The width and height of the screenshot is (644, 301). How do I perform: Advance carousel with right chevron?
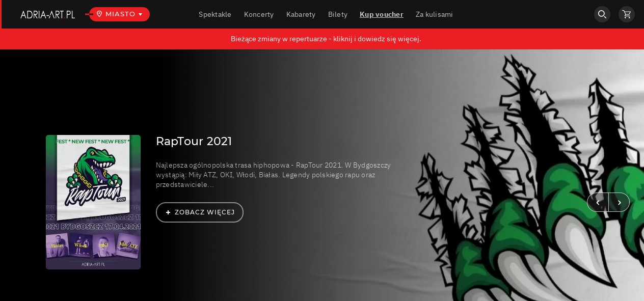tap(619, 203)
